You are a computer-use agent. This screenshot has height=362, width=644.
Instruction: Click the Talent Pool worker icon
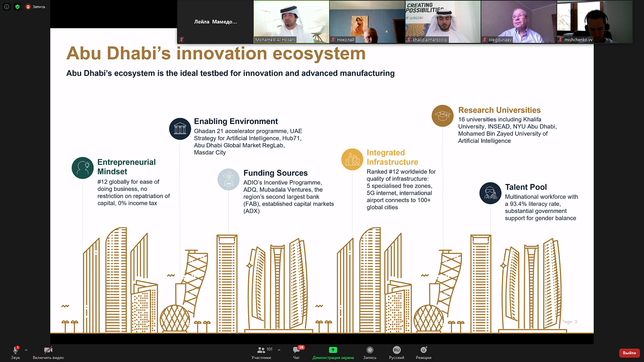point(490,193)
